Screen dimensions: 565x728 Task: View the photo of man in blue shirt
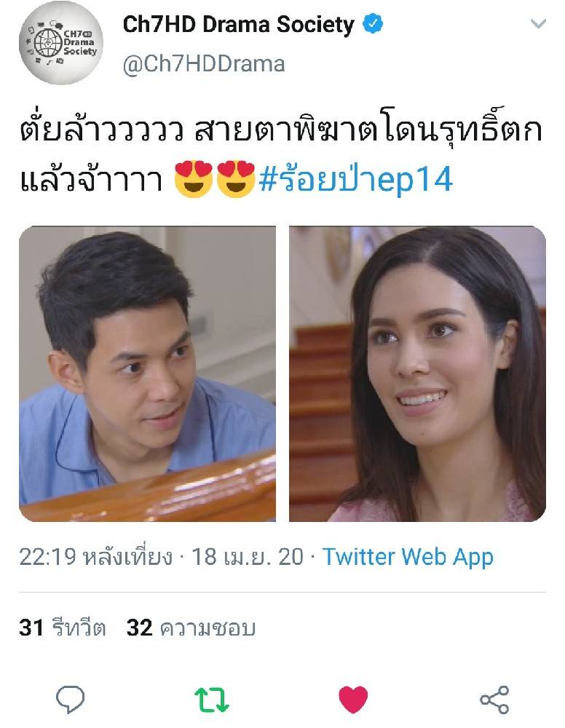pyautogui.click(x=147, y=373)
